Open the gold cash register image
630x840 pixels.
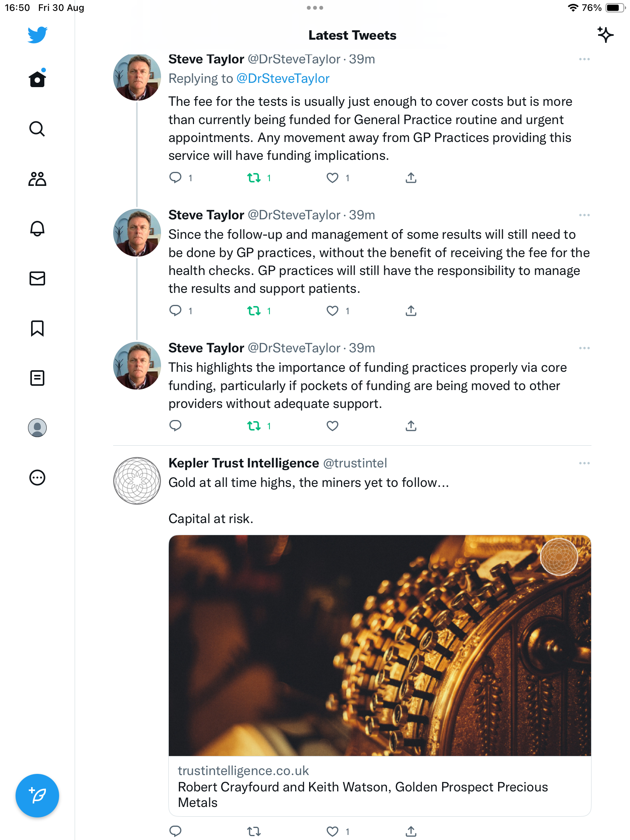tap(380, 646)
